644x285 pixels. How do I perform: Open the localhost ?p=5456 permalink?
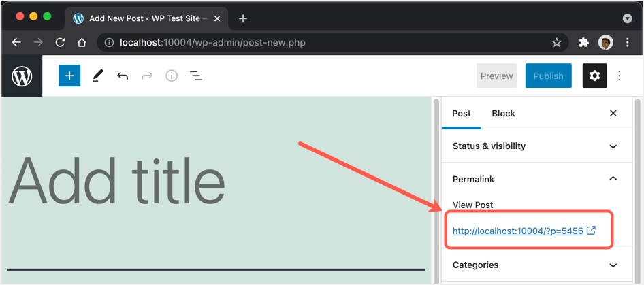[x=518, y=231]
